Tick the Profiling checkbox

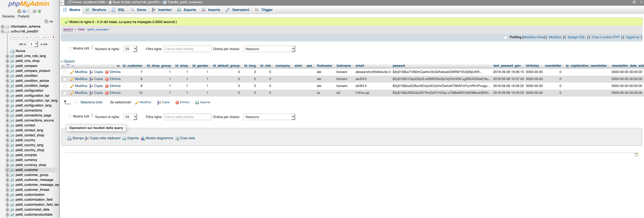506,37
